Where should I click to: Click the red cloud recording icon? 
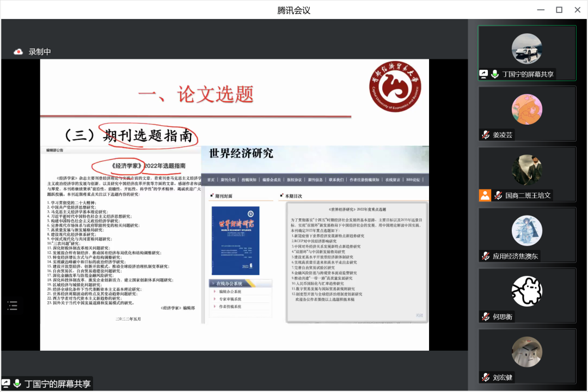pos(18,52)
